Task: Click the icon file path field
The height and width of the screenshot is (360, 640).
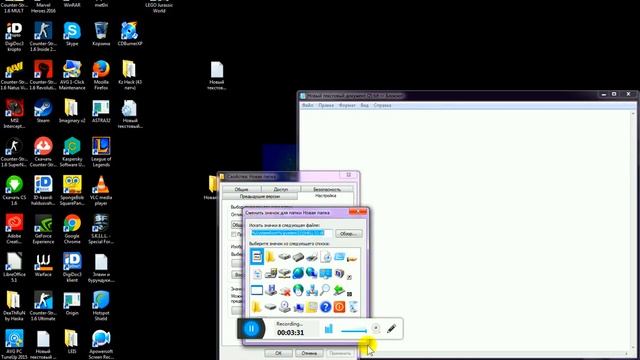Action: 291,233
